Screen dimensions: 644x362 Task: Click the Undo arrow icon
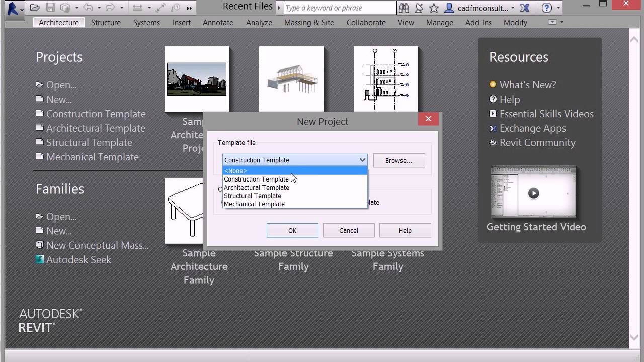pyautogui.click(x=88, y=8)
